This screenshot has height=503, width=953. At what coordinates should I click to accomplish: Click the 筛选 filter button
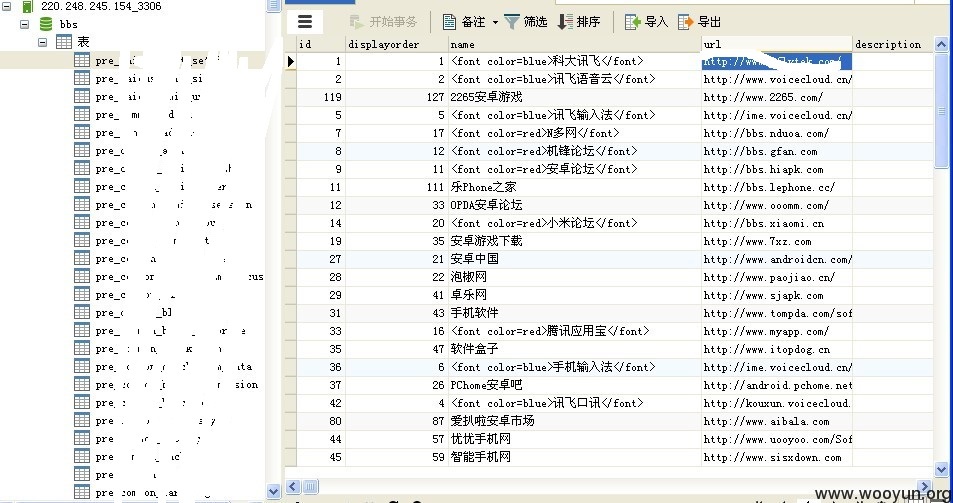(526, 22)
